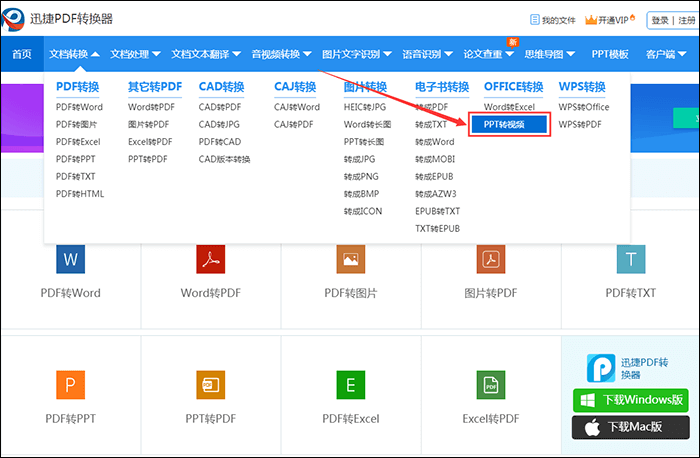Click the T icon for PDF转TXT
Image resolution: width=700 pixels, height=458 pixels.
pyautogui.click(x=631, y=259)
